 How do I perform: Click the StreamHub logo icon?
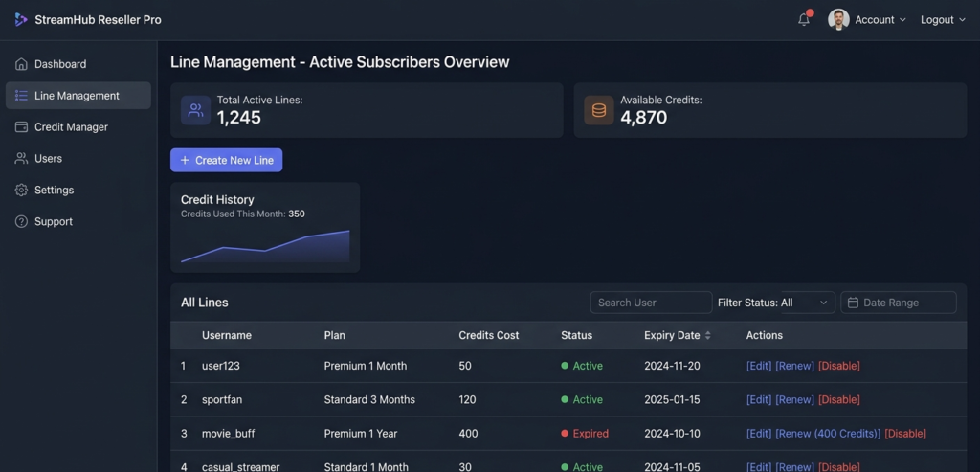(21, 20)
